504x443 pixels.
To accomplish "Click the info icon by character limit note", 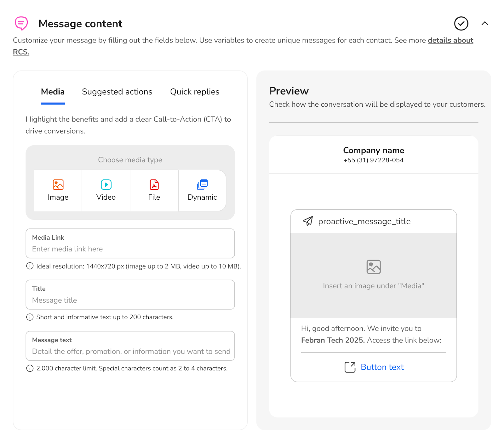I will tap(30, 368).
